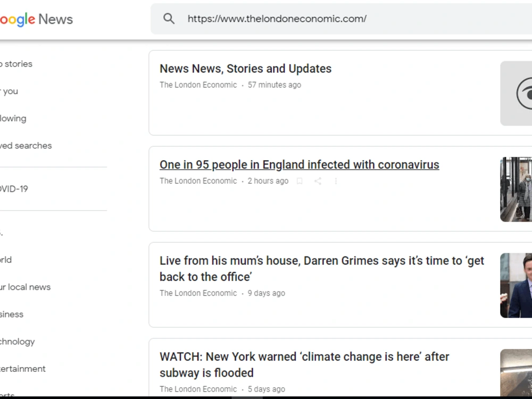Screen dimensions: 532x399
Task: Click the Google News logo
Action: click(36, 19)
